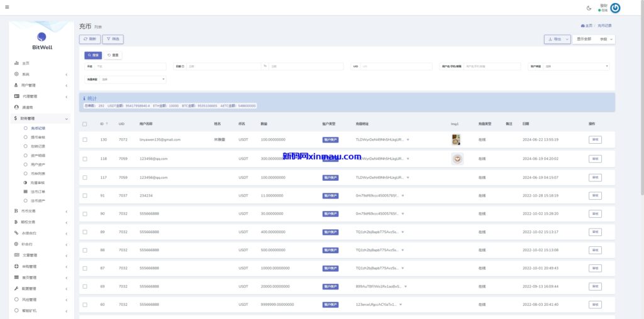Open the user avatar power icon
This screenshot has width=644, height=319.
(x=615, y=8)
